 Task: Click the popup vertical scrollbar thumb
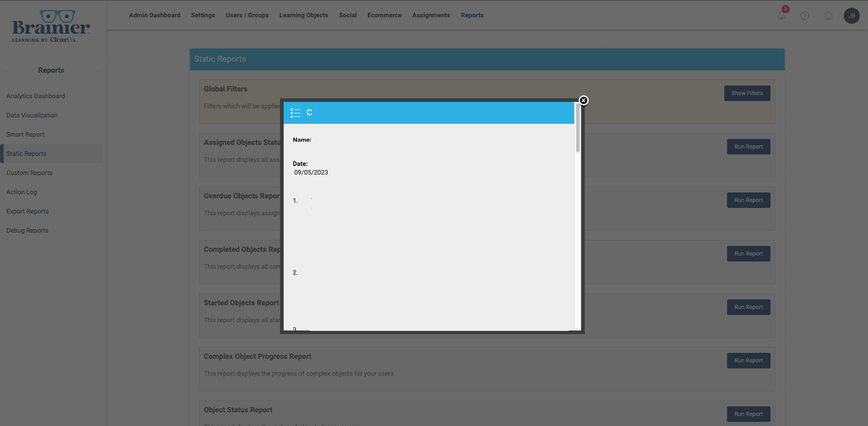point(578,129)
